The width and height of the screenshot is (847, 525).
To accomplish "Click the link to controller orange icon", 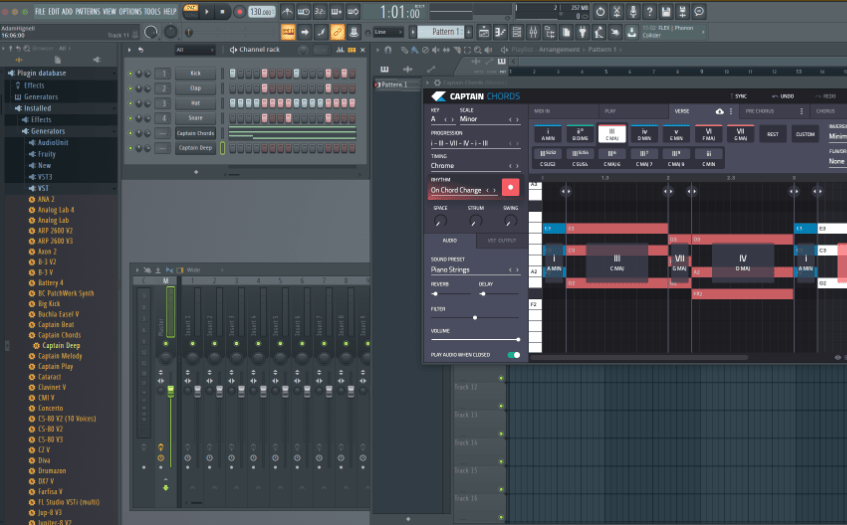I will point(337,32).
